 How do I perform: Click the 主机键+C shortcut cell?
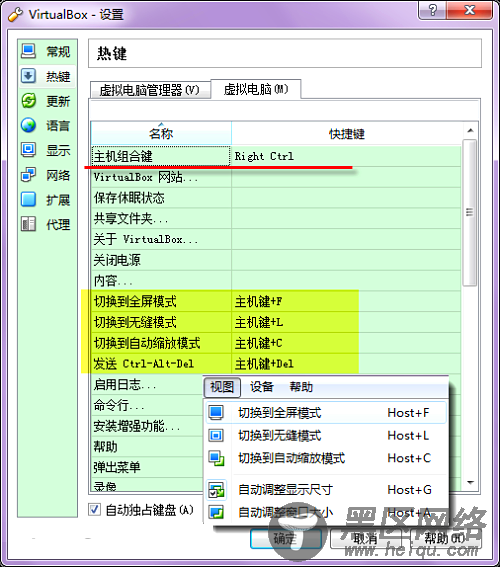[x=346, y=343]
